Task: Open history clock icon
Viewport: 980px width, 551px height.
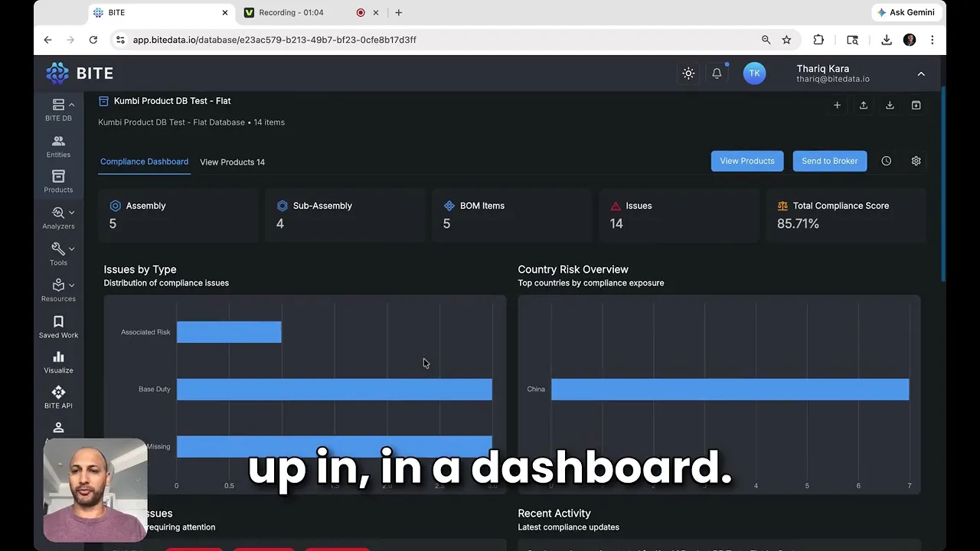Action: pos(886,161)
